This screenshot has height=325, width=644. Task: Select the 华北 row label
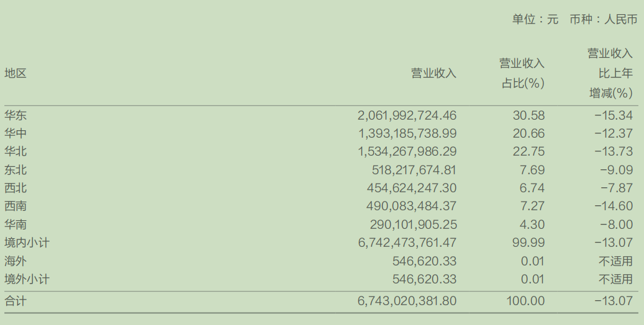pyautogui.click(x=16, y=151)
